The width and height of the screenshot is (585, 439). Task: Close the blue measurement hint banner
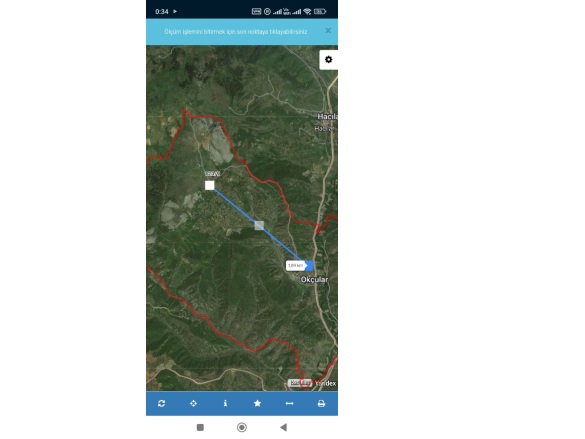pos(328,31)
